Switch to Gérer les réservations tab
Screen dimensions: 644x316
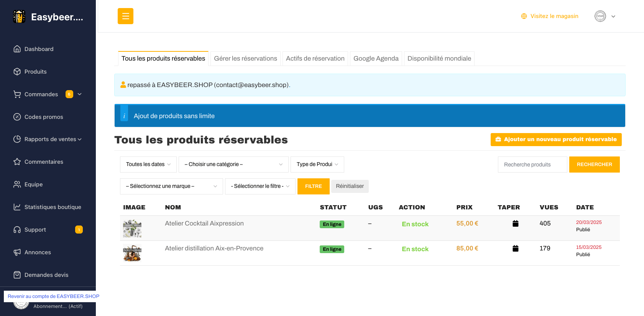[x=245, y=59]
